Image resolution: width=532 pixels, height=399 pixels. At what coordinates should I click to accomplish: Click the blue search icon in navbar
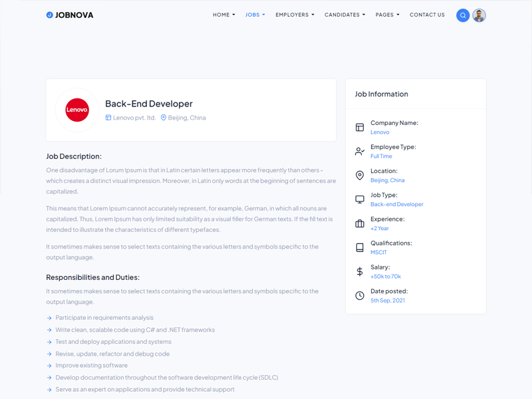click(x=463, y=15)
